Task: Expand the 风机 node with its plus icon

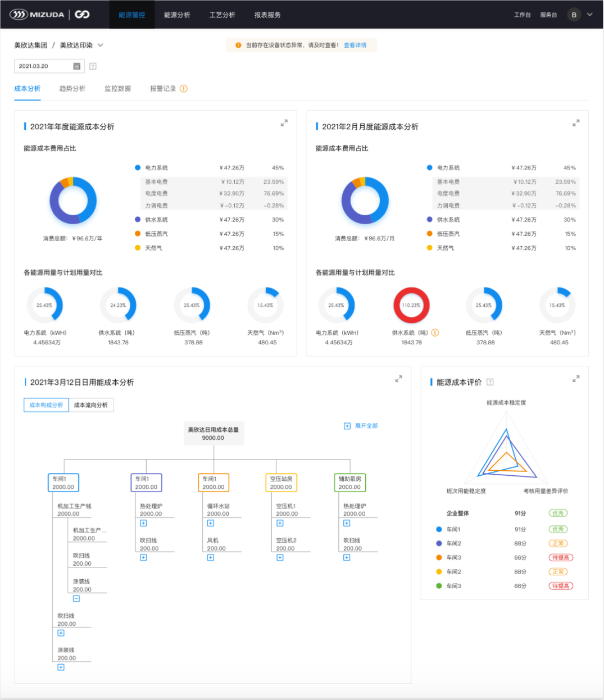Action: (x=211, y=557)
